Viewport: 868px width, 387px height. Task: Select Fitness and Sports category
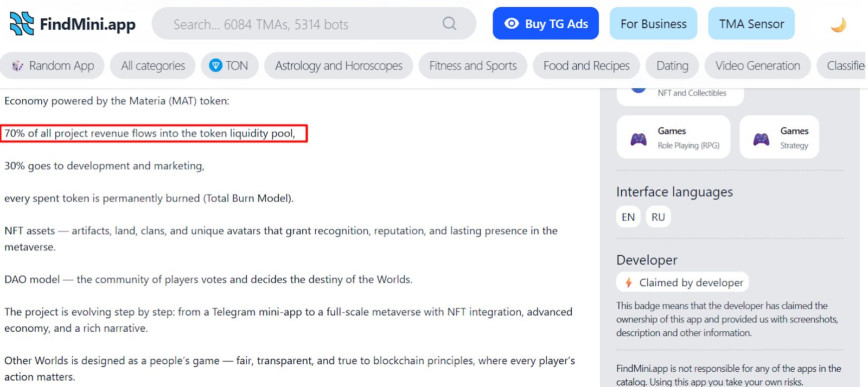coord(473,66)
